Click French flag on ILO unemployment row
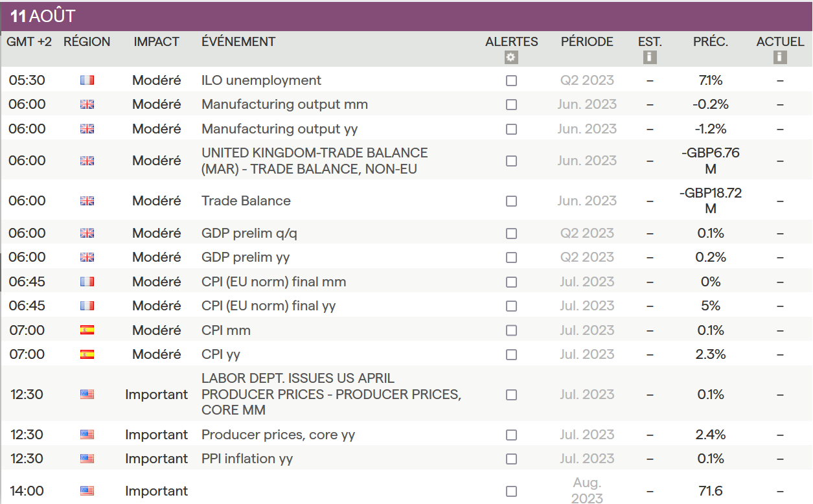The image size is (813, 504). click(87, 80)
